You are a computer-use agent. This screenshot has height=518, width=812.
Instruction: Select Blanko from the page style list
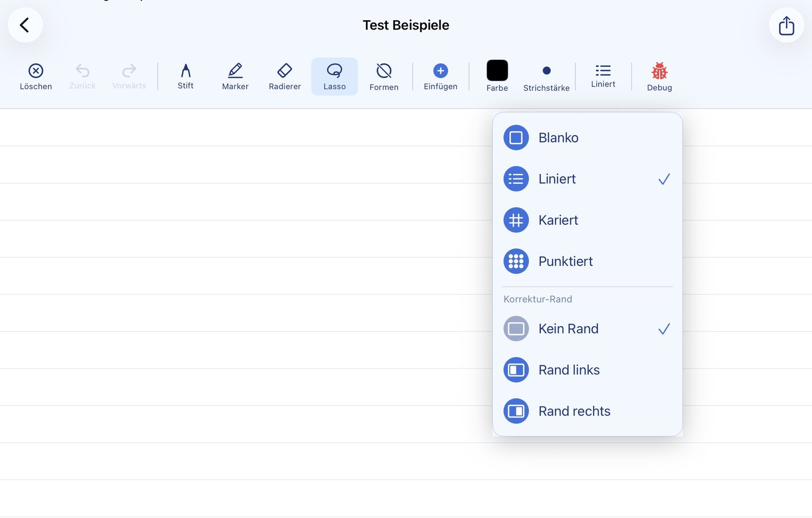tap(558, 137)
